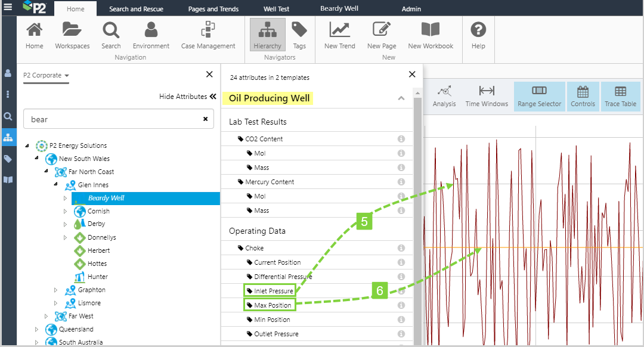Open the Environment navigator
The height and width of the screenshot is (347, 644).
151,35
